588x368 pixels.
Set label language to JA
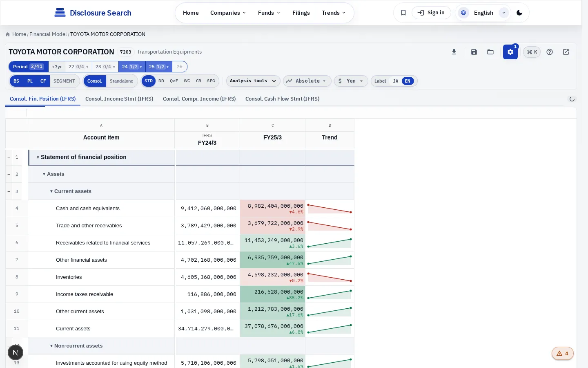(x=396, y=81)
